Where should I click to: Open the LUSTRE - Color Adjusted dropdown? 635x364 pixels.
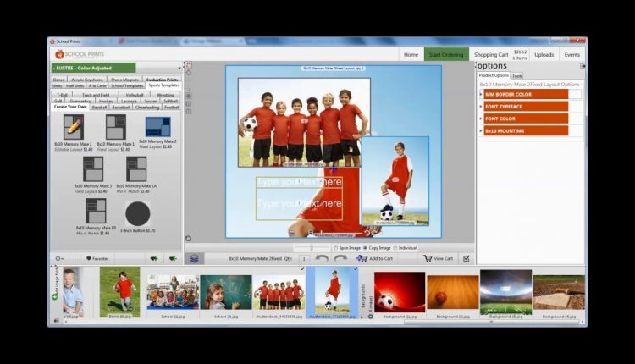point(117,68)
